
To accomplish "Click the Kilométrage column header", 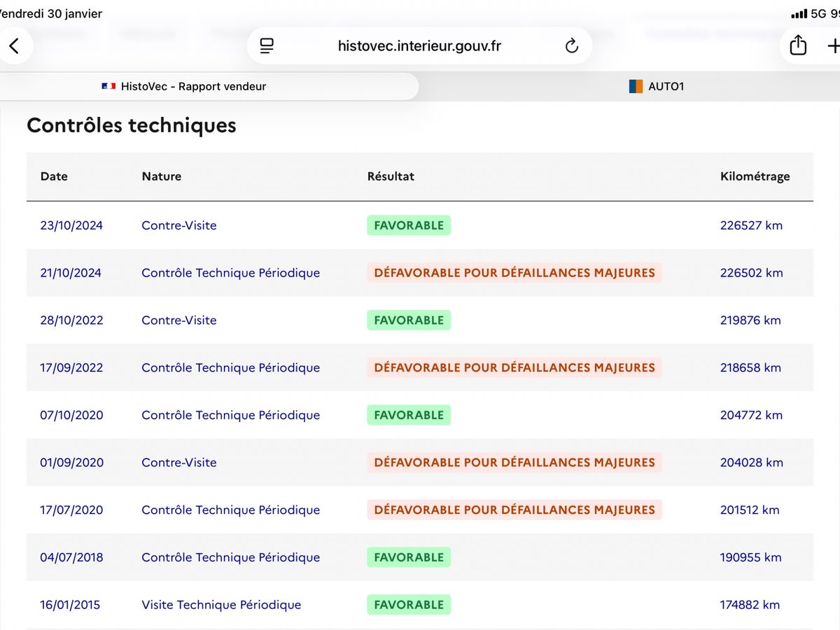I will [x=755, y=176].
